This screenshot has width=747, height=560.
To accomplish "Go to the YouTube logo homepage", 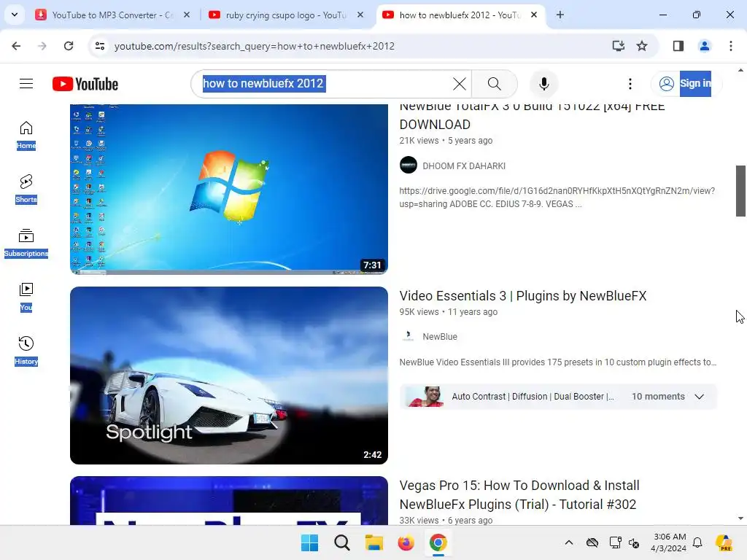I will click(x=85, y=84).
